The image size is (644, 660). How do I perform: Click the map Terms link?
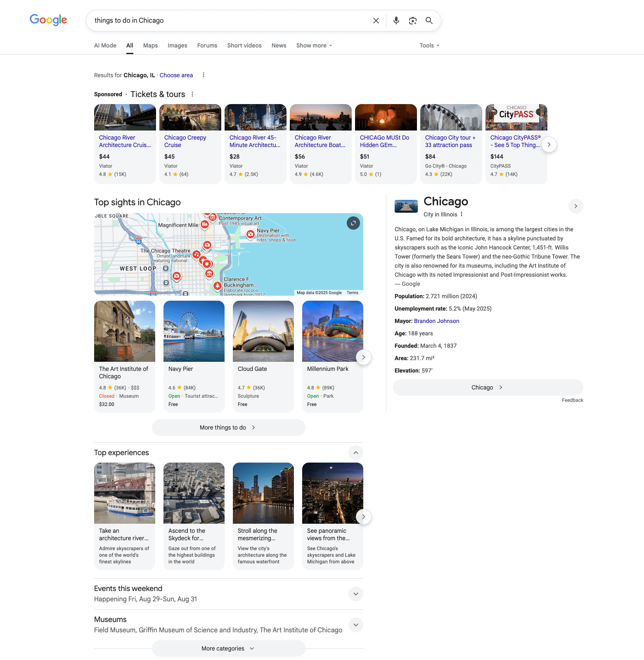click(353, 292)
